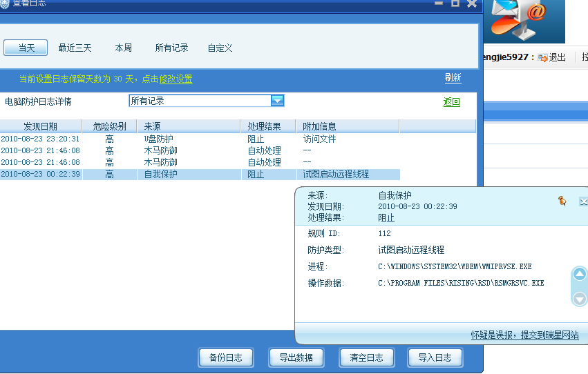Sort by 来源 column header
588x374 pixels.
189,126
